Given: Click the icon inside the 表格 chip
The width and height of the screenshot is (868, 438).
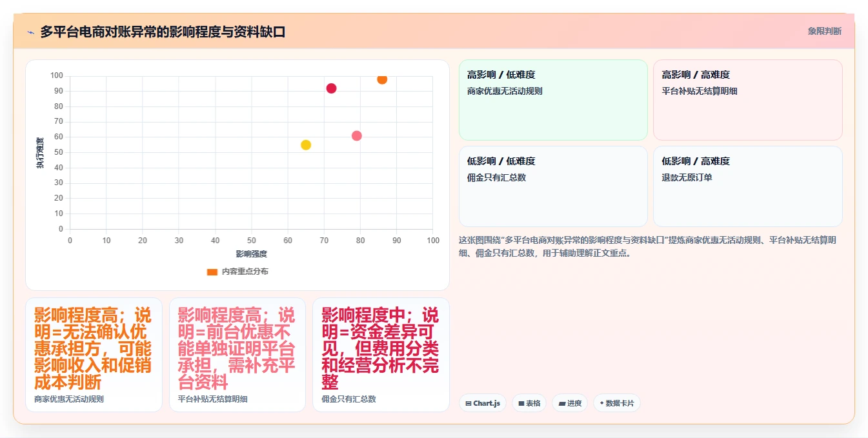Looking at the screenshot, I should tap(521, 404).
